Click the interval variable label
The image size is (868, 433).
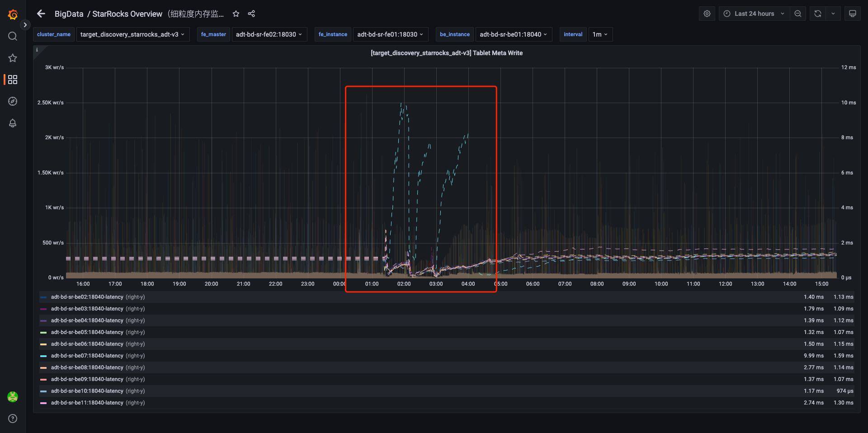coord(573,34)
